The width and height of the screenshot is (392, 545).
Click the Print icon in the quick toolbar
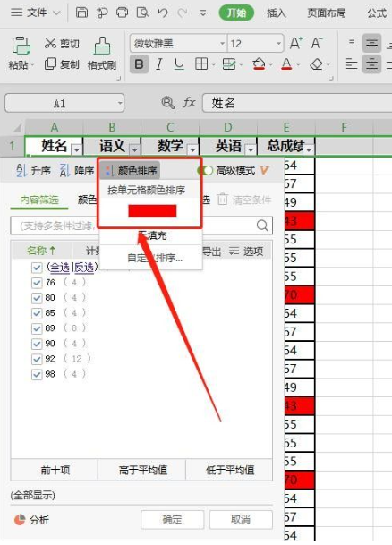tap(122, 13)
